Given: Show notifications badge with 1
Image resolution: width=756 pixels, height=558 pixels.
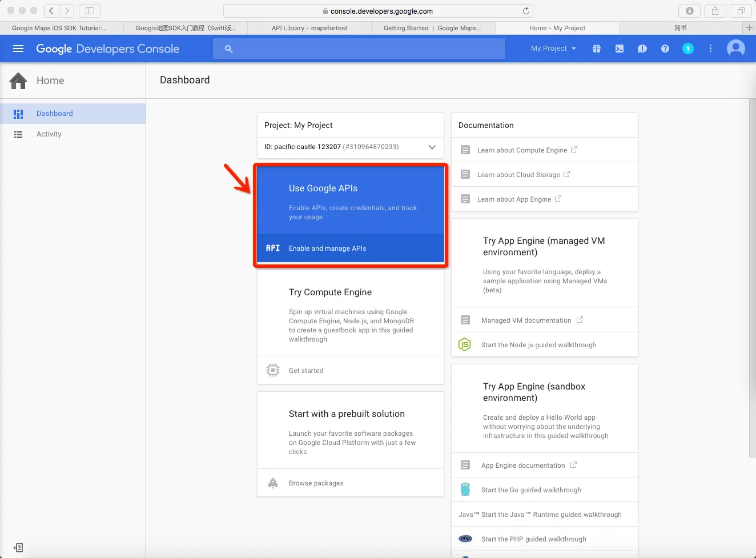Looking at the screenshot, I should (x=688, y=49).
